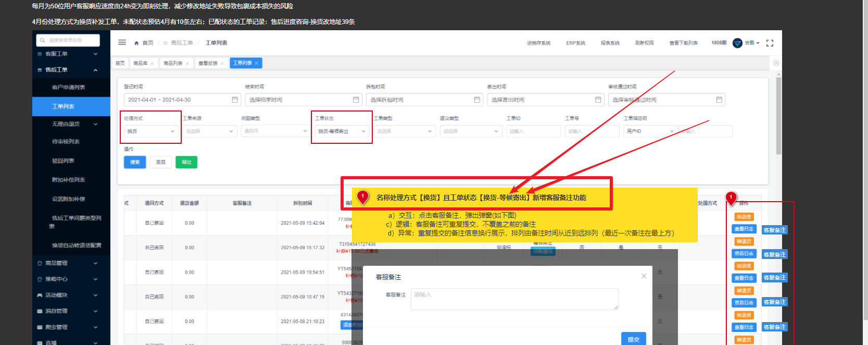Image resolution: width=868 pixels, height=345 pixels.
Task: Click the 商品管理 sidebar icon
Action: point(40,263)
